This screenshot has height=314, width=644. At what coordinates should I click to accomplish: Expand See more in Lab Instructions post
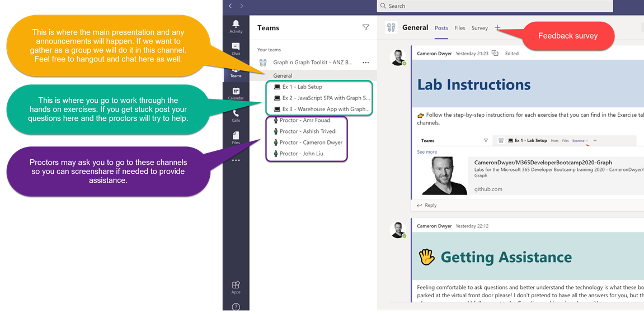[x=427, y=152]
